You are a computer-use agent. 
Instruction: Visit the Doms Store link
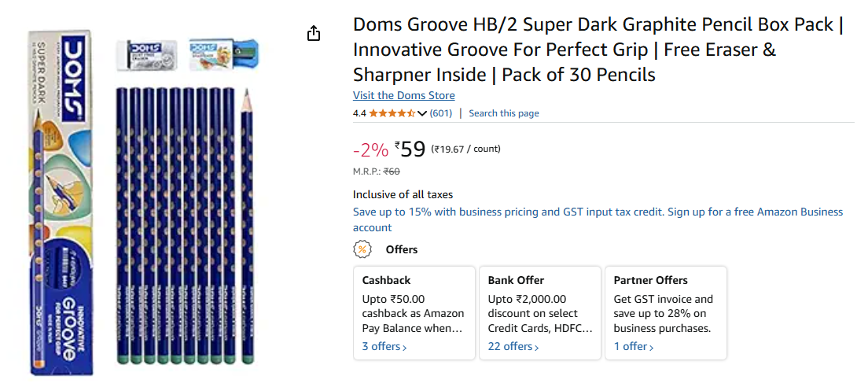click(x=403, y=95)
